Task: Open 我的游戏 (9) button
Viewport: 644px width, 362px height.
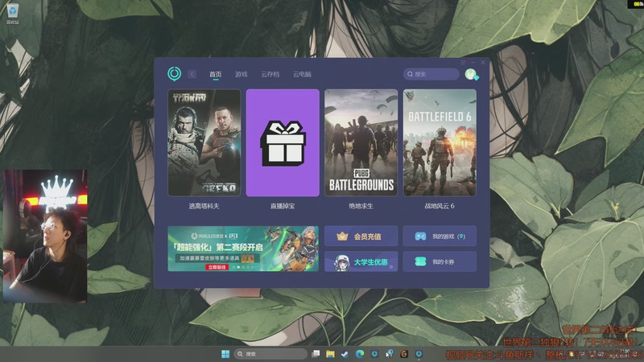Action: [440, 237]
